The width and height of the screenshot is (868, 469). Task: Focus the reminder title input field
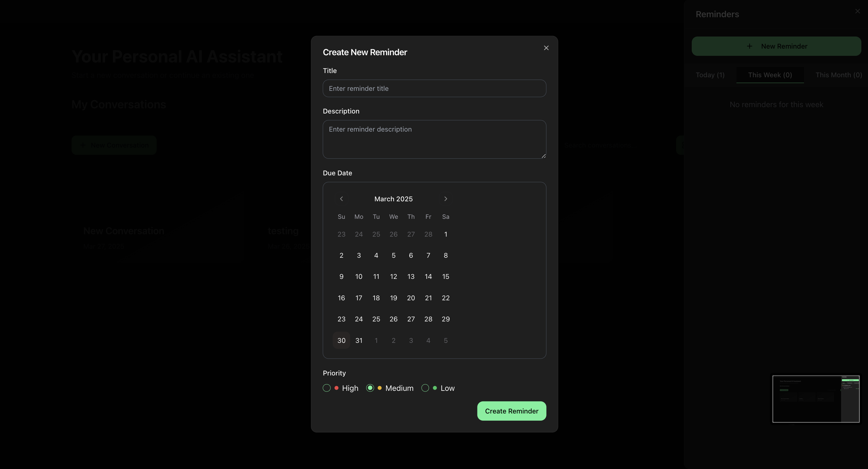tap(434, 88)
